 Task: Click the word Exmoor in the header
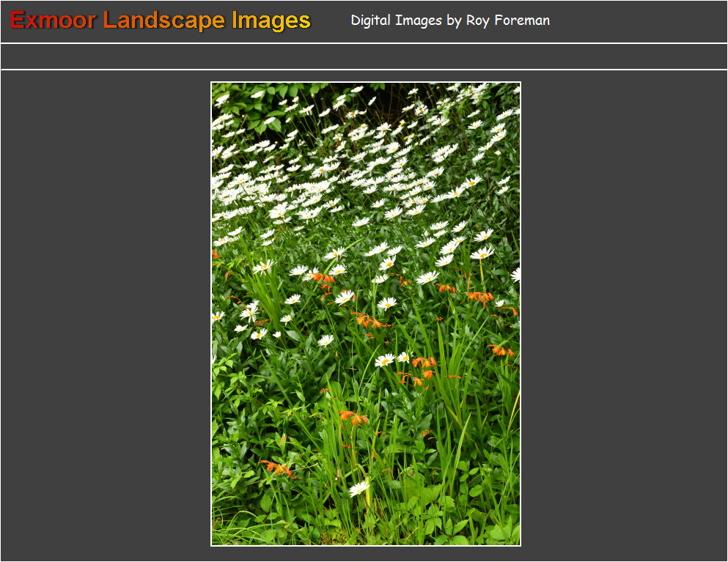(53, 21)
